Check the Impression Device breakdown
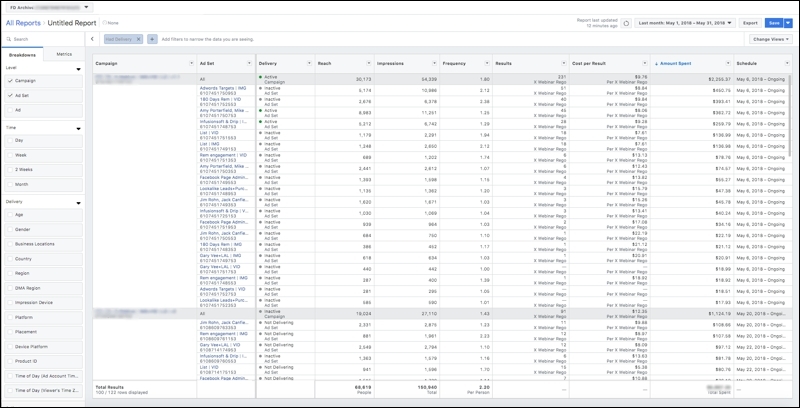 click(10, 302)
